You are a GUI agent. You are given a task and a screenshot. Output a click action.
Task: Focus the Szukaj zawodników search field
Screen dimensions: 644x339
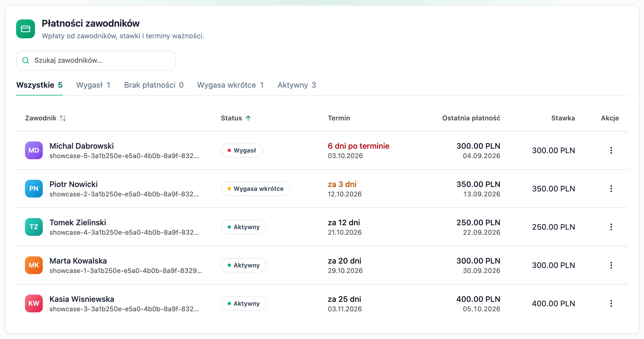pyautogui.click(x=96, y=60)
